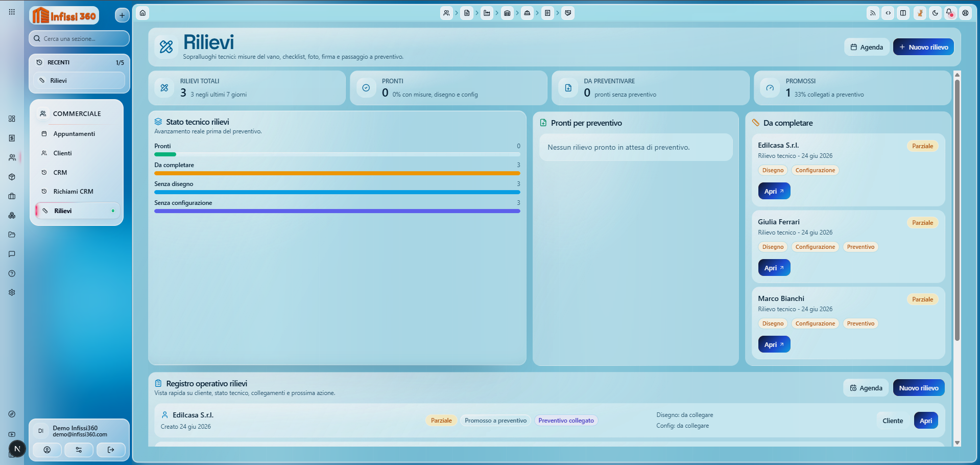Open the settings gear icon in left rail
The image size is (980, 465).
12,292
